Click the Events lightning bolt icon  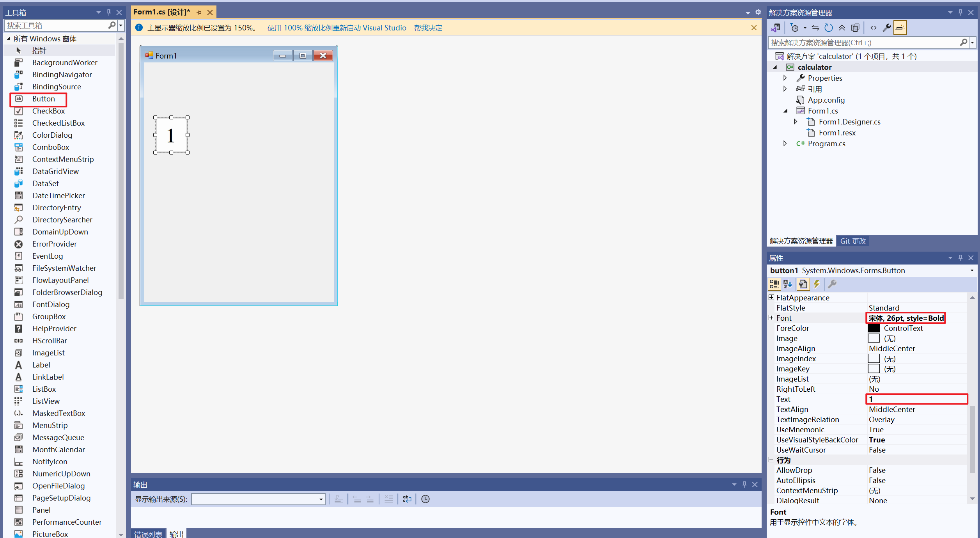(x=817, y=284)
